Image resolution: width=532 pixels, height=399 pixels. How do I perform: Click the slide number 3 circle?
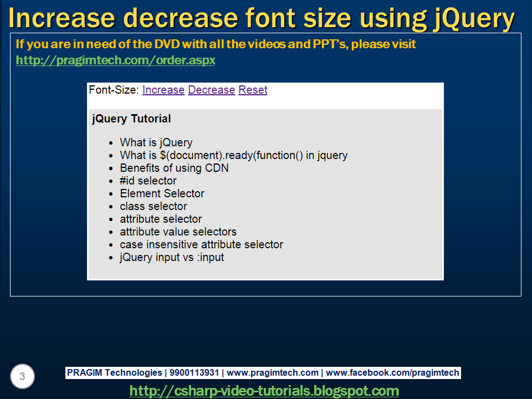point(22,376)
